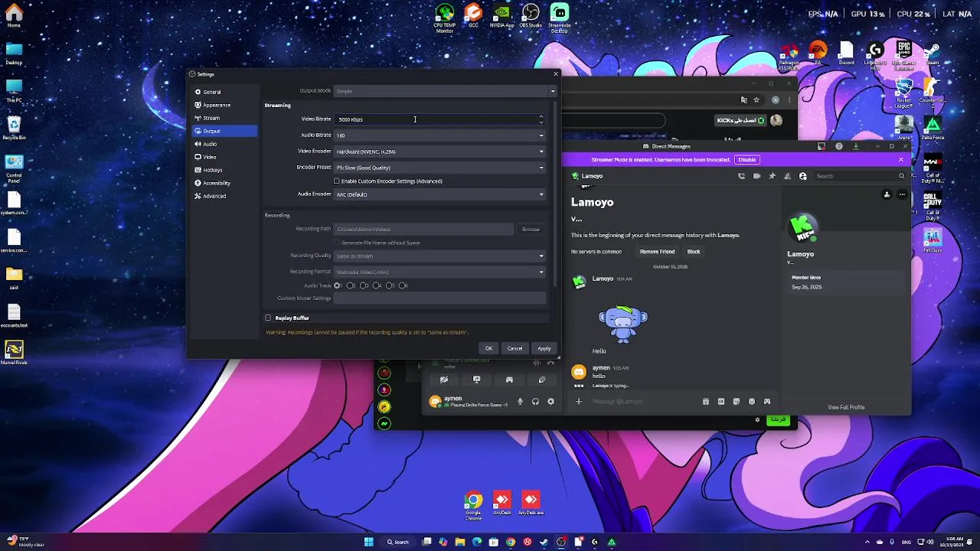Screen dimensions: 980x551
Task: Open the Audio Bitrate dropdown
Action: (439, 135)
